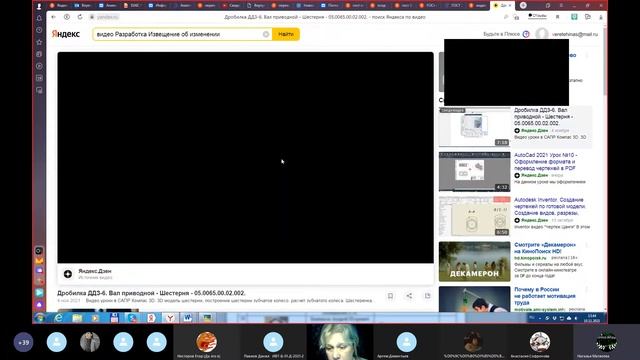
Task: Click the browser sidebar notifications bell icon
Action: 39,18
